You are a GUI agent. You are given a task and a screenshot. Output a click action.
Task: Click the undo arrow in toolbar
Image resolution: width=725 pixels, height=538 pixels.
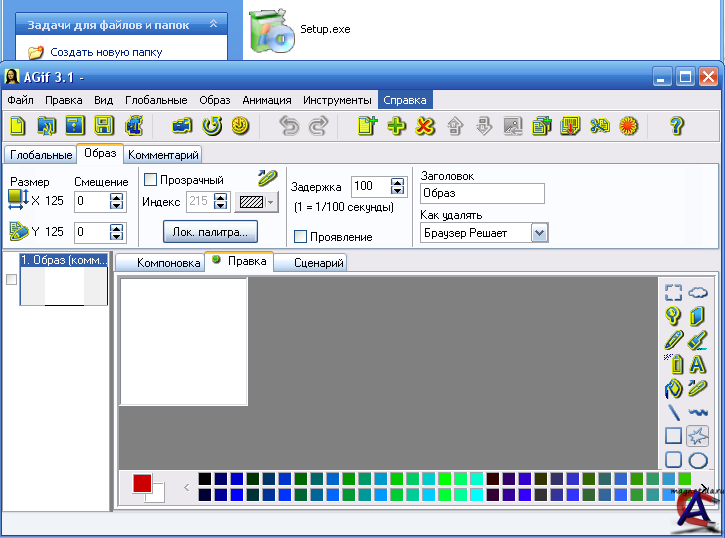click(x=289, y=126)
